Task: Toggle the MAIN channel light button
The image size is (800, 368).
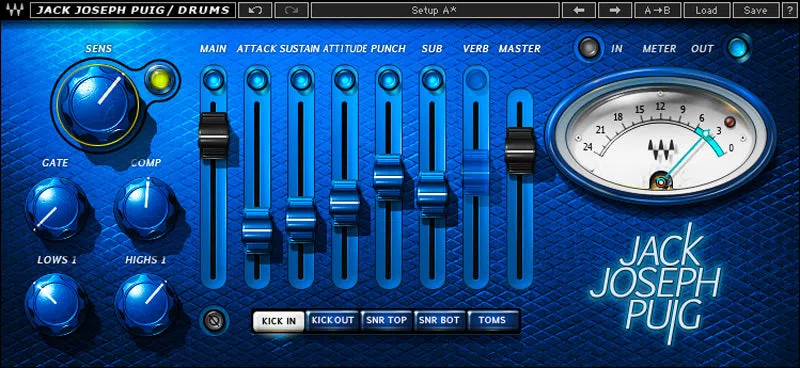Action: pyautogui.click(x=213, y=80)
